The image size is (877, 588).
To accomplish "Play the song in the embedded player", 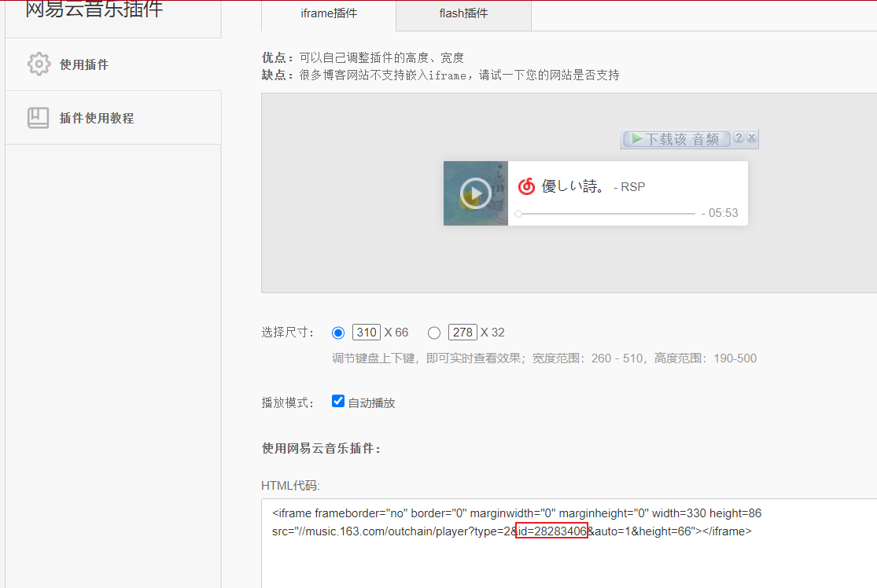I will (x=475, y=193).
